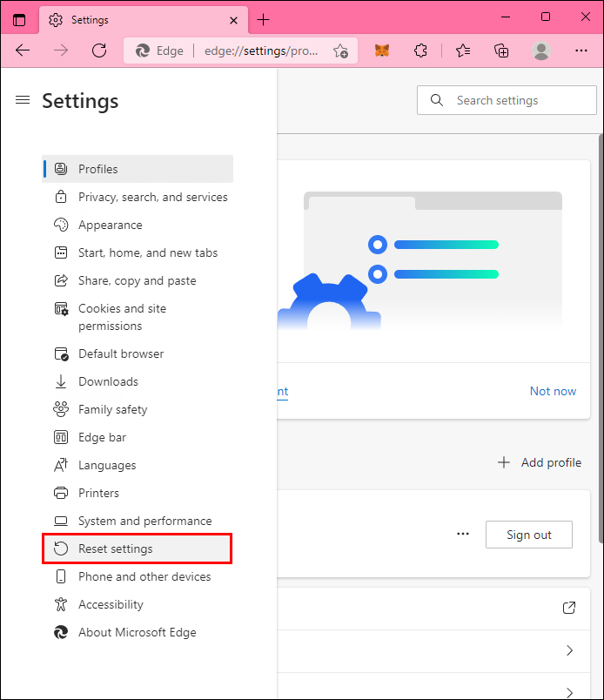Viewport: 604px width, 700px height.
Task: Add this page to favorites
Action: (340, 50)
